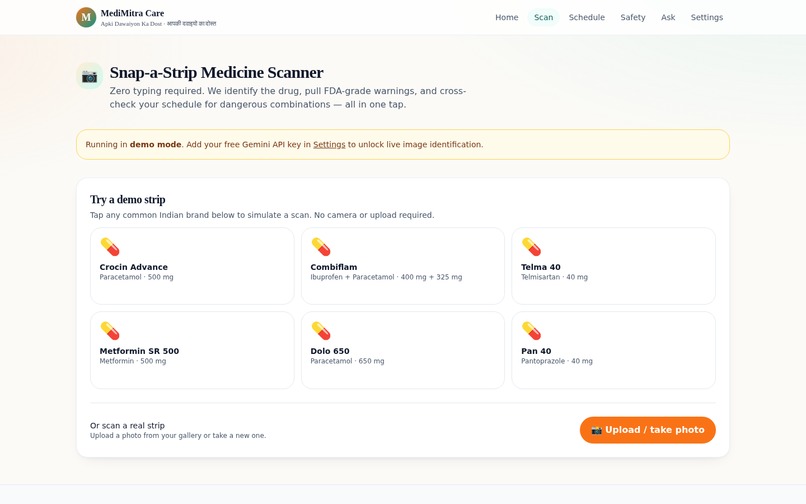
Task: Click the camera icon beside the scanner title
Action: [89, 76]
